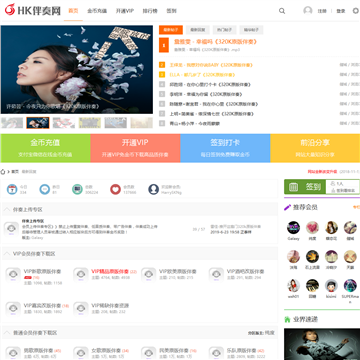The height and width of the screenshot is (360, 360).
Task: Switch to the 热门帖子 tab
Action: click(224, 30)
